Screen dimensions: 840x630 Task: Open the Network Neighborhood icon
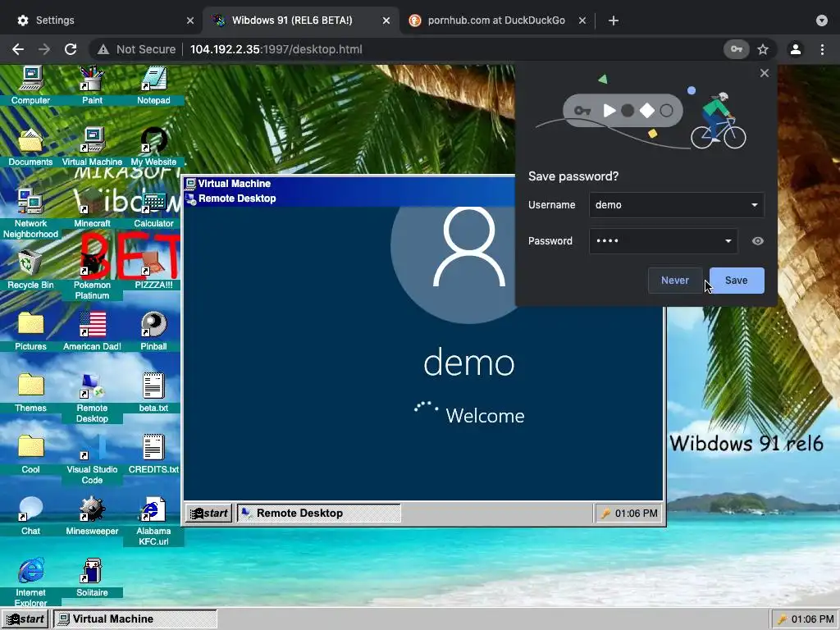pyautogui.click(x=30, y=213)
